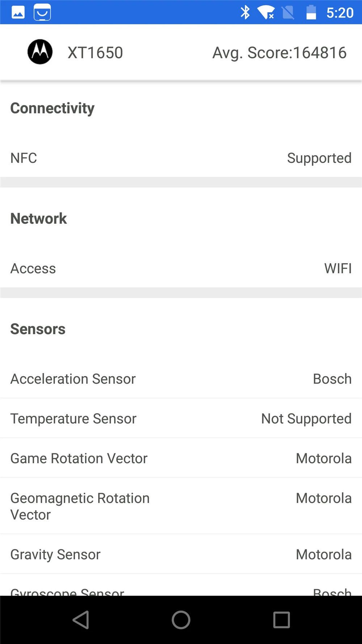Open the image notification icon
This screenshot has height=644, width=362.
[18, 12]
